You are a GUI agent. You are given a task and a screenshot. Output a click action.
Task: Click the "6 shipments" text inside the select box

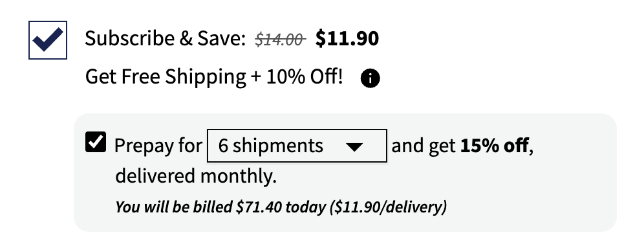click(271, 146)
